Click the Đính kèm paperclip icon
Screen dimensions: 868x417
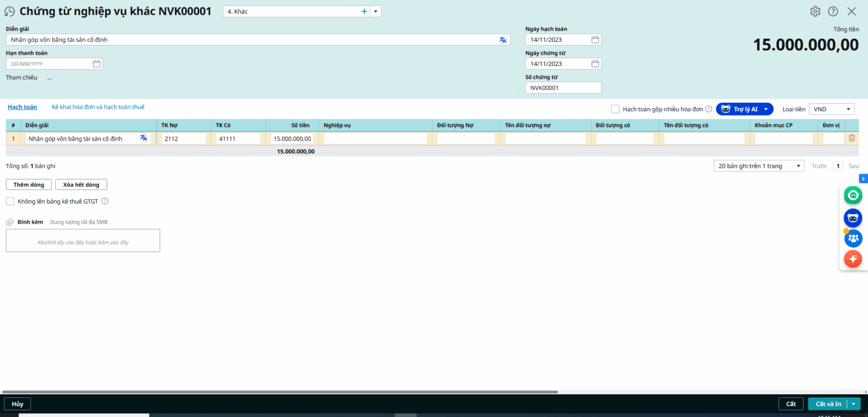pyautogui.click(x=10, y=222)
